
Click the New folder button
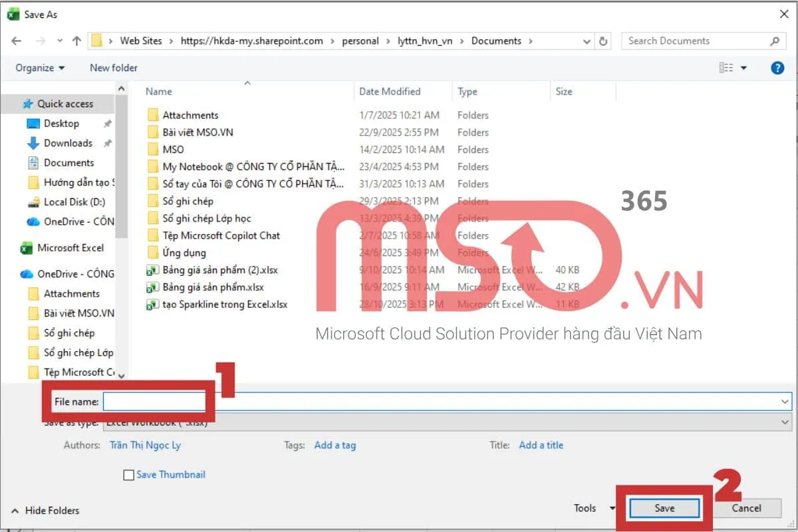tap(114, 68)
